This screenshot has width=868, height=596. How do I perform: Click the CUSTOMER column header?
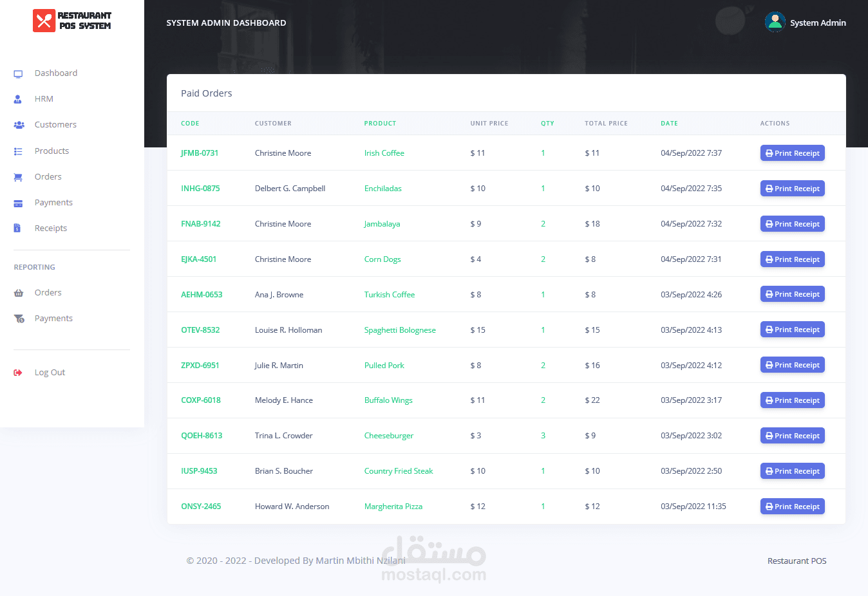(x=273, y=123)
